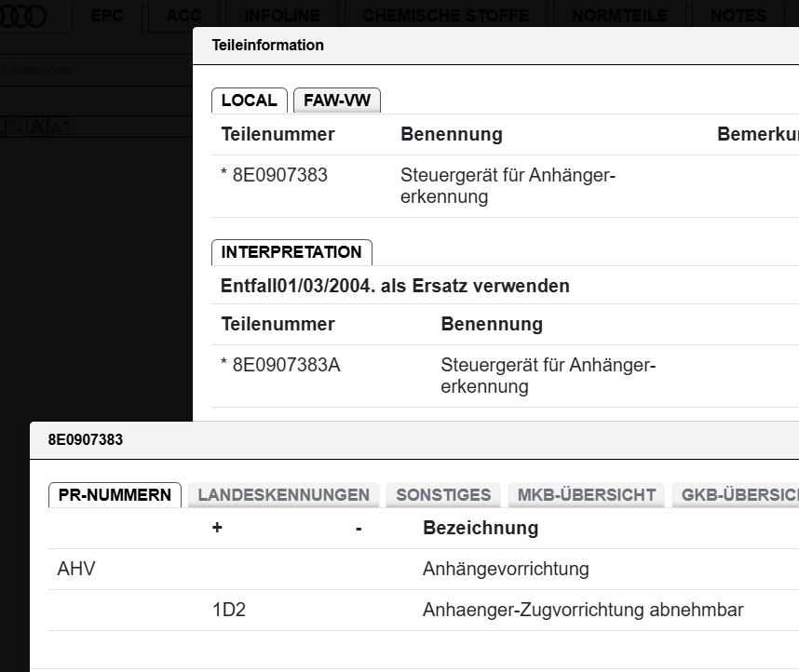
Task: Click the Teileinformation dialog title
Action: click(268, 46)
